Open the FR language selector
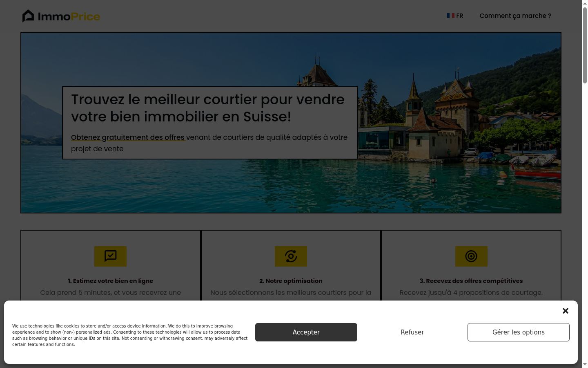This screenshot has width=588, height=368. pyautogui.click(x=455, y=16)
